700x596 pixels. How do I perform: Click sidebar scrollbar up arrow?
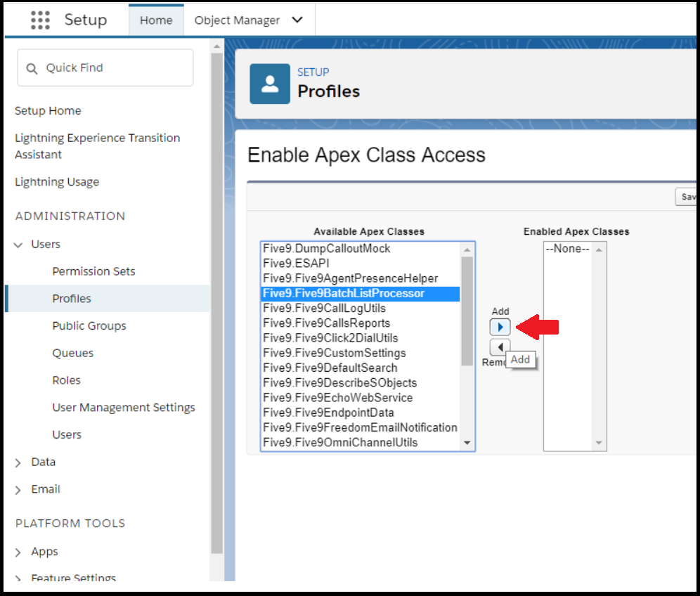coord(217,46)
